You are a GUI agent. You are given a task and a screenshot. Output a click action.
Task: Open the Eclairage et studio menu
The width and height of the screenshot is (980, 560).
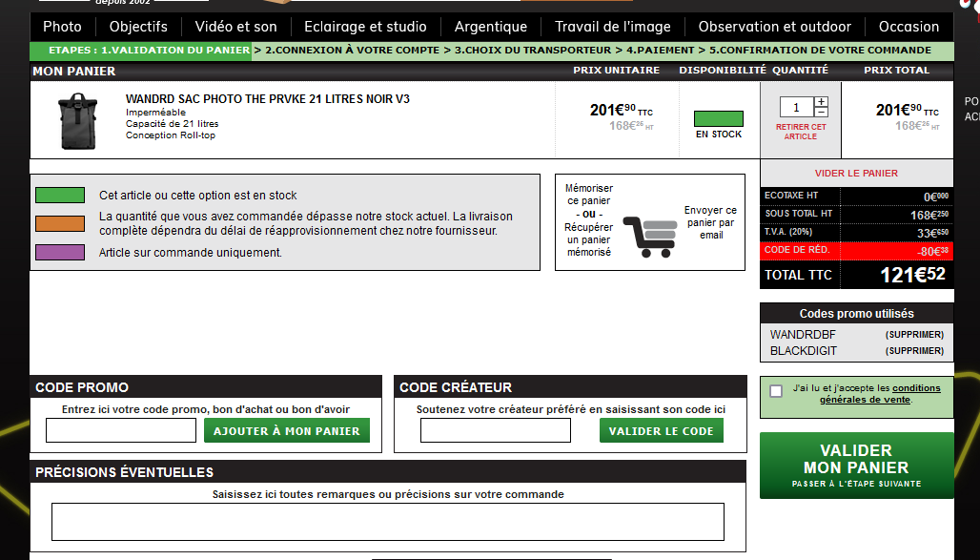click(365, 27)
